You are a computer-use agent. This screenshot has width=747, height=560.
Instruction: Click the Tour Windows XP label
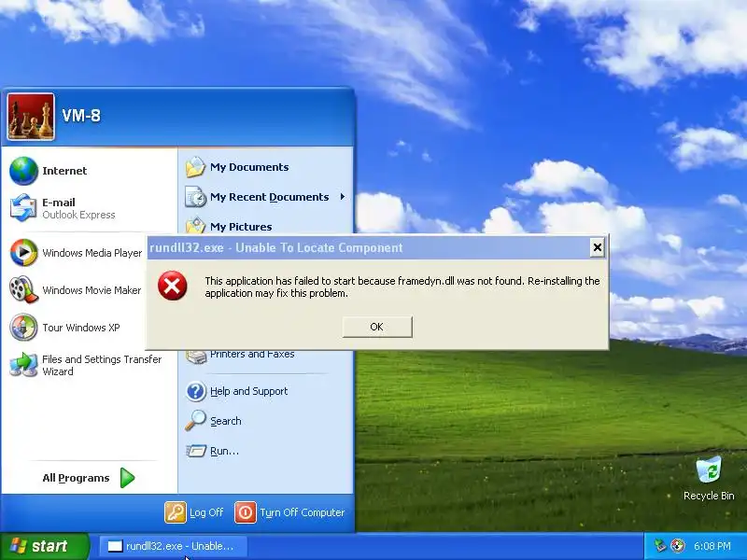[81, 328]
